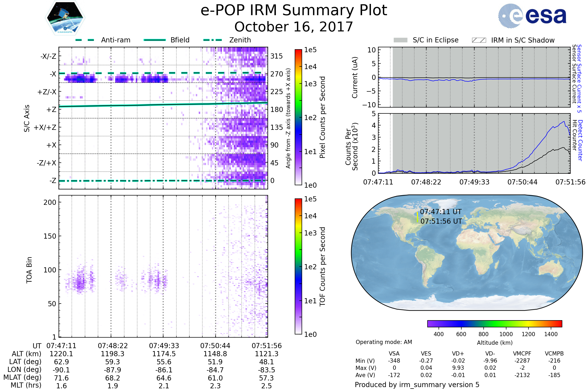
Task: Click the Detect Counter blue axis label
Action: (580, 140)
